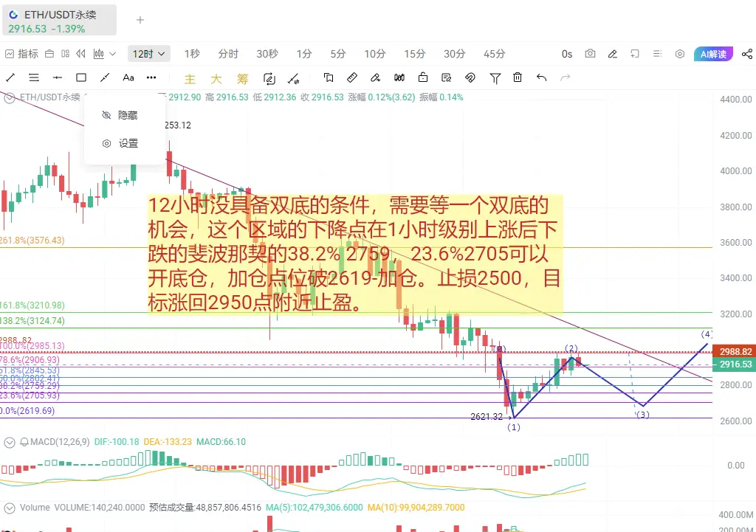Toggle the magnet snap icon
The height and width of the screenshot is (532, 756).
point(470,77)
